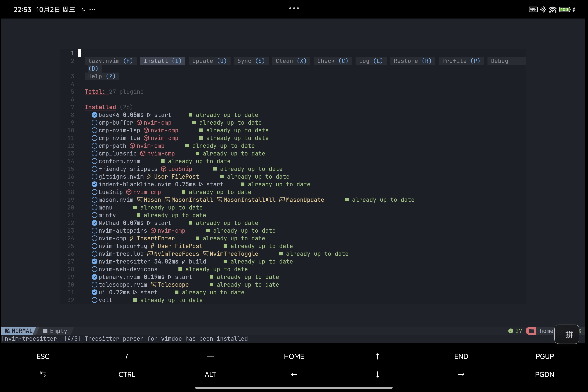Click the loaded check icon for NvChad
Image resolution: width=588 pixels, height=392 pixels.
click(x=95, y=223)
